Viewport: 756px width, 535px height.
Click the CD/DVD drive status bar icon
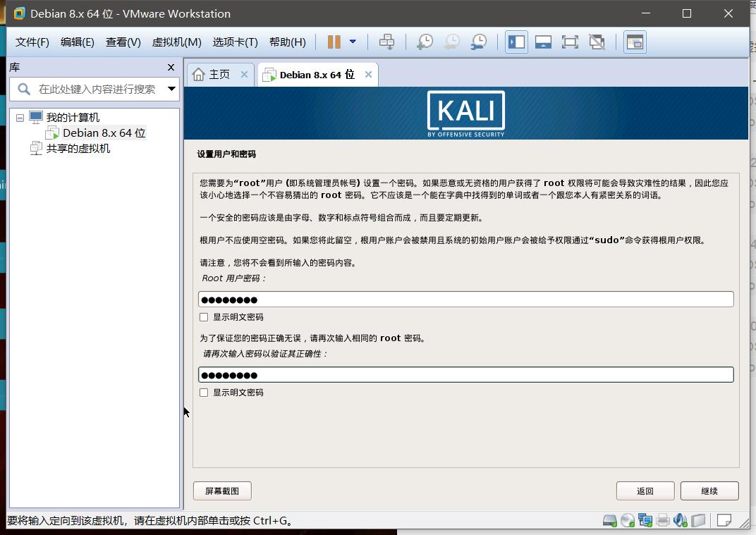tap(627, 520)
